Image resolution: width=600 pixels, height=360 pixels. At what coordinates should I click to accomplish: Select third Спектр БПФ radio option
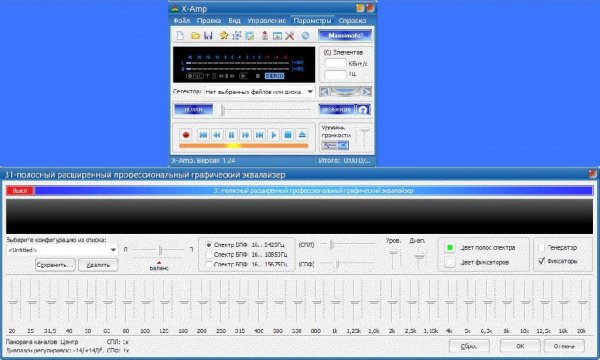point(209,264)
